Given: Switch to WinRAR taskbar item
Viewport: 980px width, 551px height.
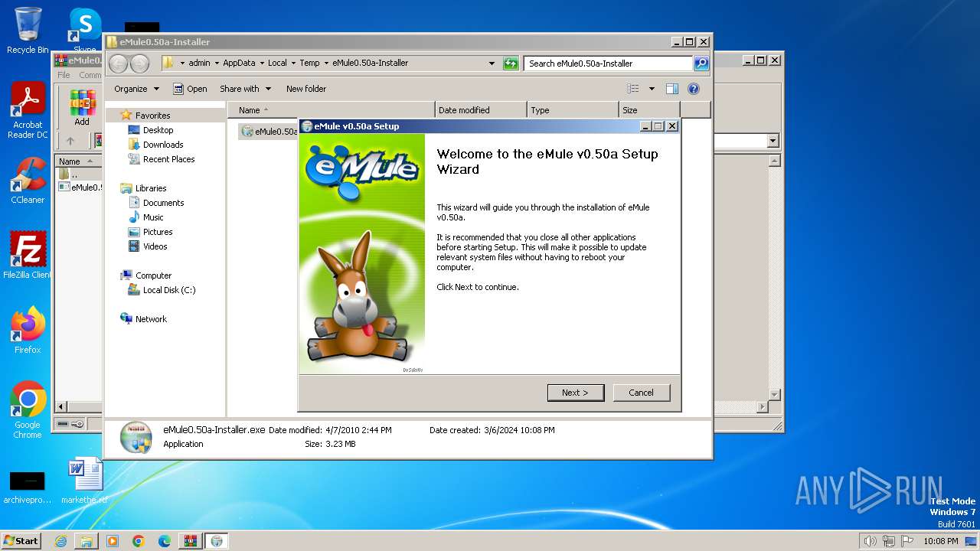Looking at the screenshot, I should point(191,541).
